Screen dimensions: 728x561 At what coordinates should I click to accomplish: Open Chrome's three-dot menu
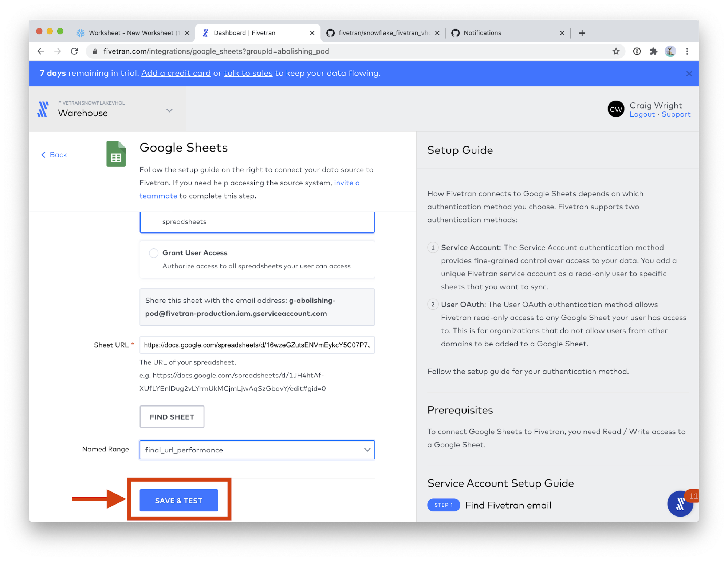pyautogui.click(x=687, y=51)
